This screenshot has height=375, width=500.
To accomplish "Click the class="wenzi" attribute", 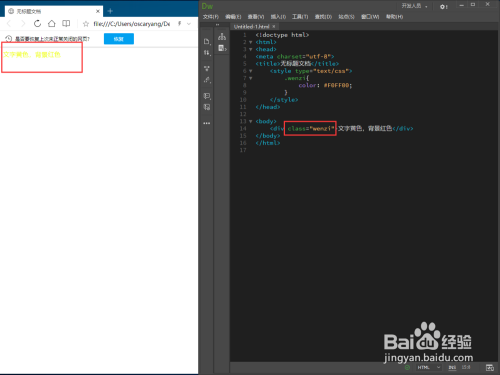I will 311,129.
